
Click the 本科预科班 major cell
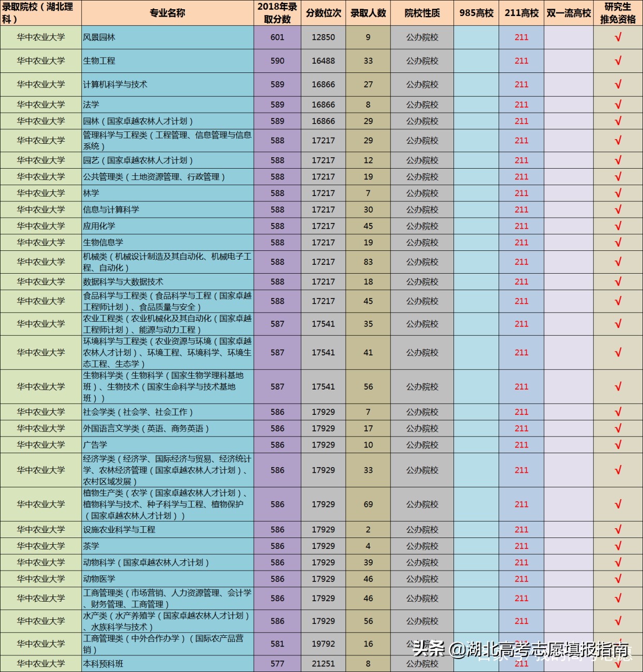click(x=167, y=664)
